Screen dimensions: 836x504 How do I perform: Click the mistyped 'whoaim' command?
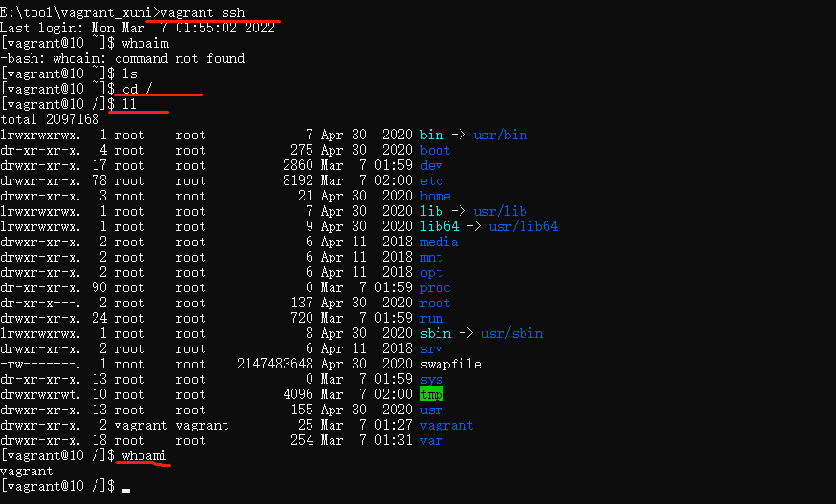coord(145,43)
